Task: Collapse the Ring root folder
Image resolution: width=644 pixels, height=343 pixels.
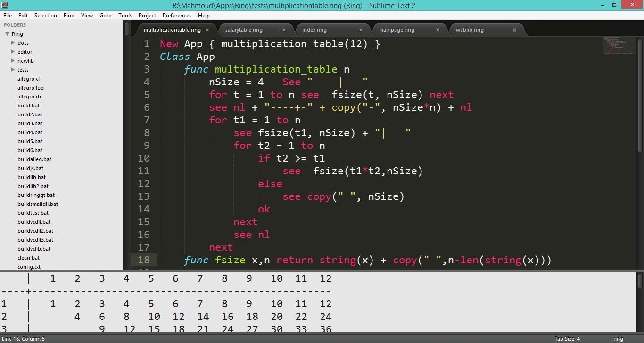Action: pos(7,33)
